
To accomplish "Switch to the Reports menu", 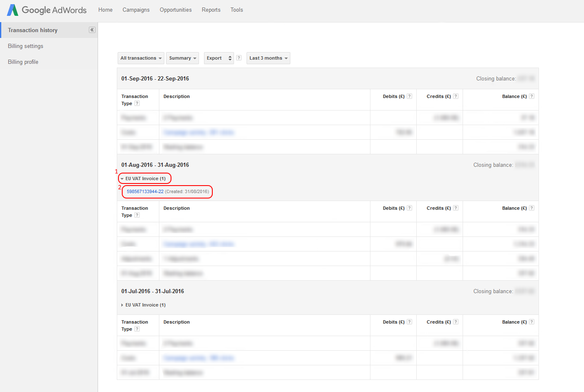I will (211, 10).
